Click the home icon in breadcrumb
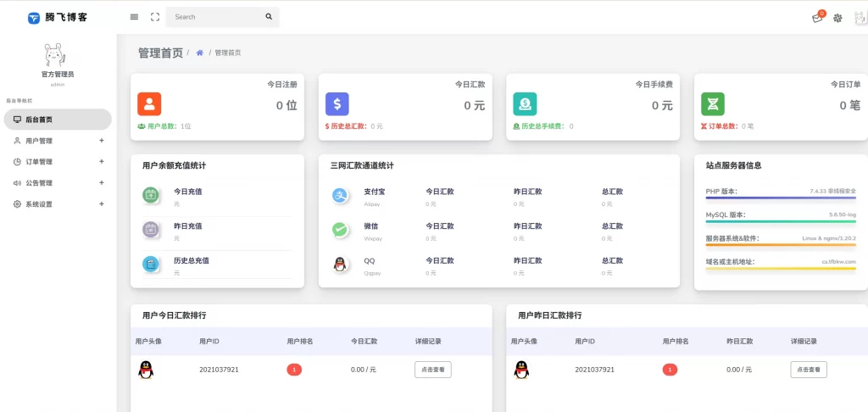This screenshot has width=868, height=412. click(199, 53)
